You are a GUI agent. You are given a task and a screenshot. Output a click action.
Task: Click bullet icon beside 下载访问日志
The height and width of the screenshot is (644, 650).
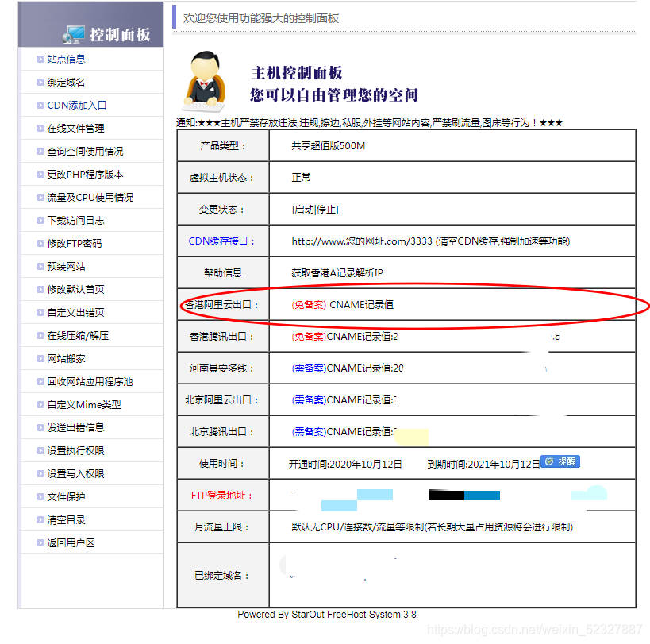(40, 221)
